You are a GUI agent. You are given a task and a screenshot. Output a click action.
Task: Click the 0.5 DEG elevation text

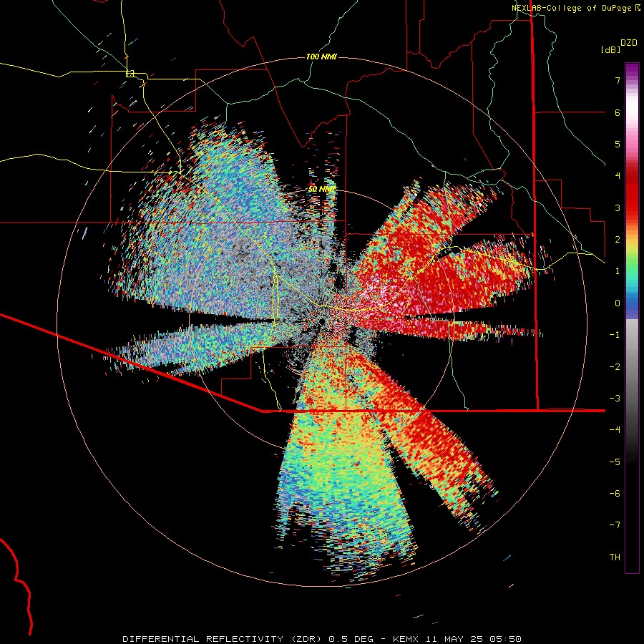click(x=351, y=639)
